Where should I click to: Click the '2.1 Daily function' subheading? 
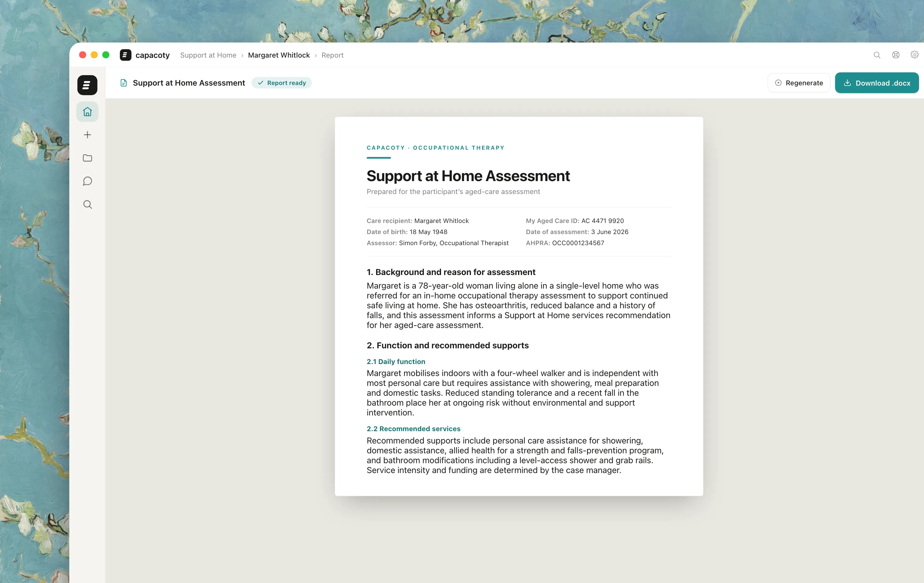[396, 362]
